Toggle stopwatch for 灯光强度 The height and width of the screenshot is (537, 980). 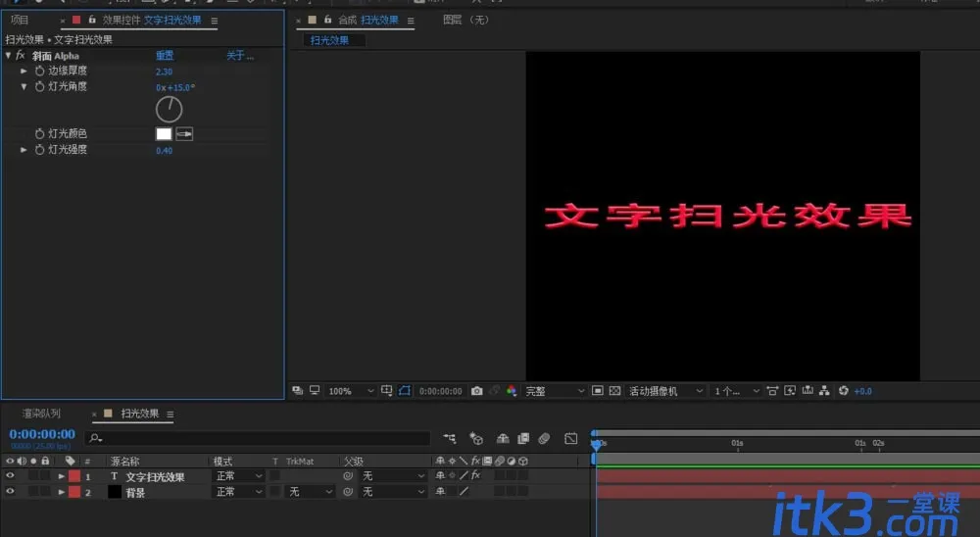pos(39,150)
